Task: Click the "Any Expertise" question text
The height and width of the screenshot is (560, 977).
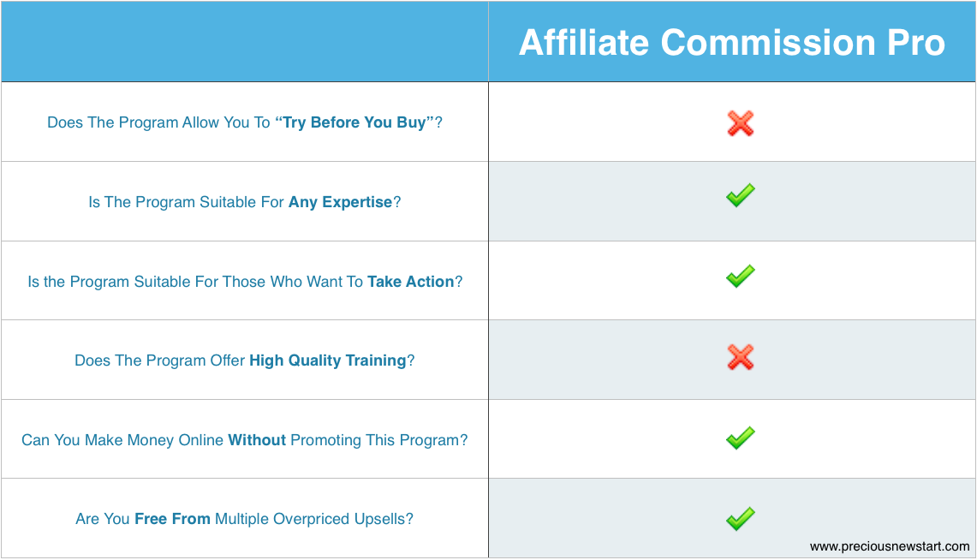Action: [x=245, y=202]
